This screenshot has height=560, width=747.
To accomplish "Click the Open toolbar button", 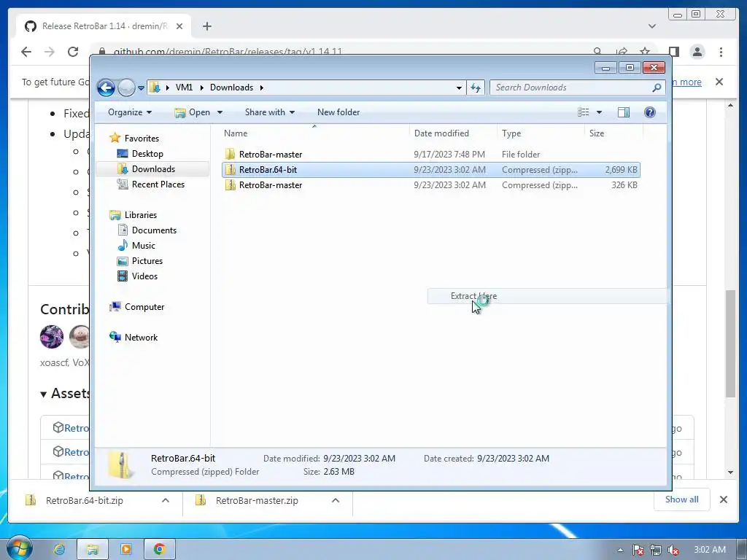I will click(x=193, y=112).
